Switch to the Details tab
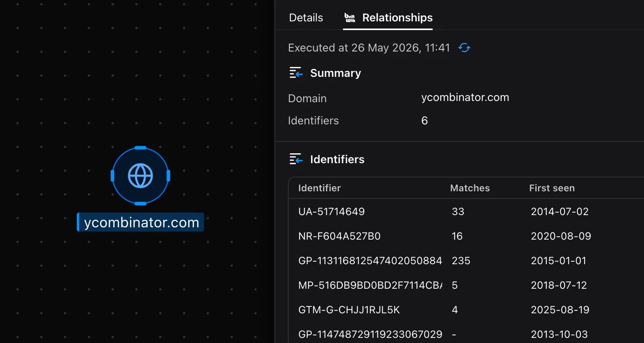 click(x=306, y=18)
